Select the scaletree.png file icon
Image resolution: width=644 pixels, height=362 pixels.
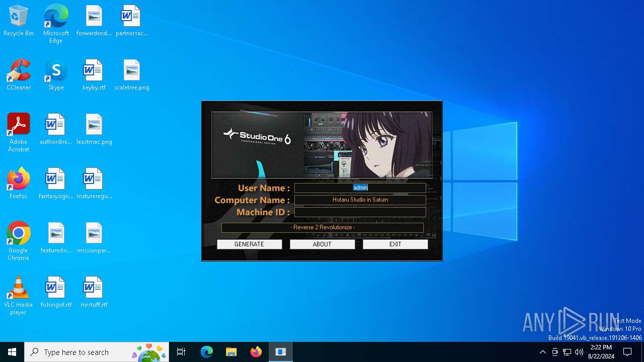coord(131,75)
